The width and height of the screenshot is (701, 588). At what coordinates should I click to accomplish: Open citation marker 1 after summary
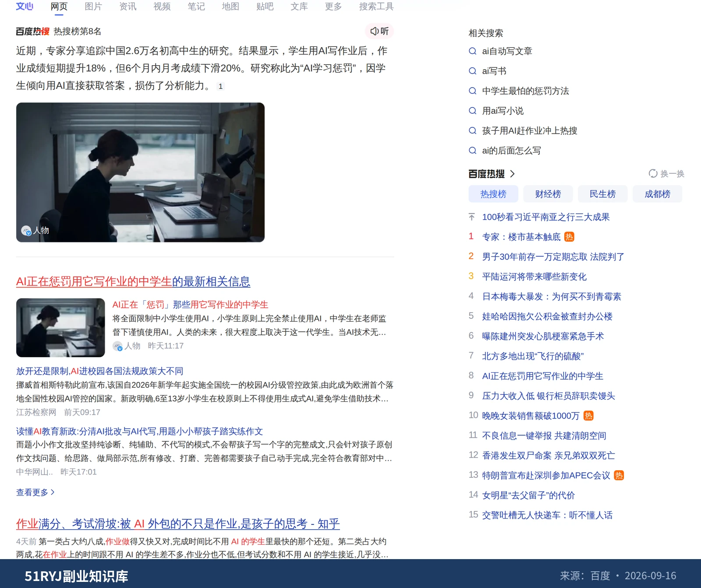point(220,86)
